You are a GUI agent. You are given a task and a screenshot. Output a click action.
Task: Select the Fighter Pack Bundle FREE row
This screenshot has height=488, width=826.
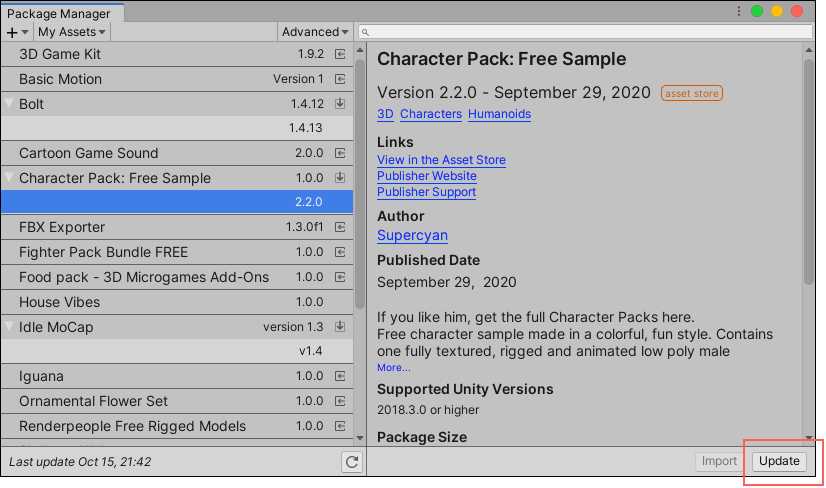point(177,252)
